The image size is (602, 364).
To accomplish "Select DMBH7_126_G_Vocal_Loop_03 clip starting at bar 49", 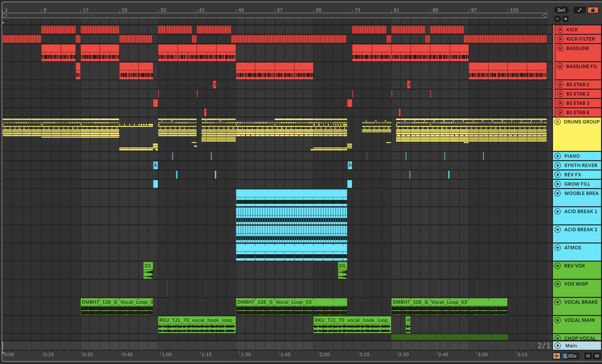I will pos(291,306).
